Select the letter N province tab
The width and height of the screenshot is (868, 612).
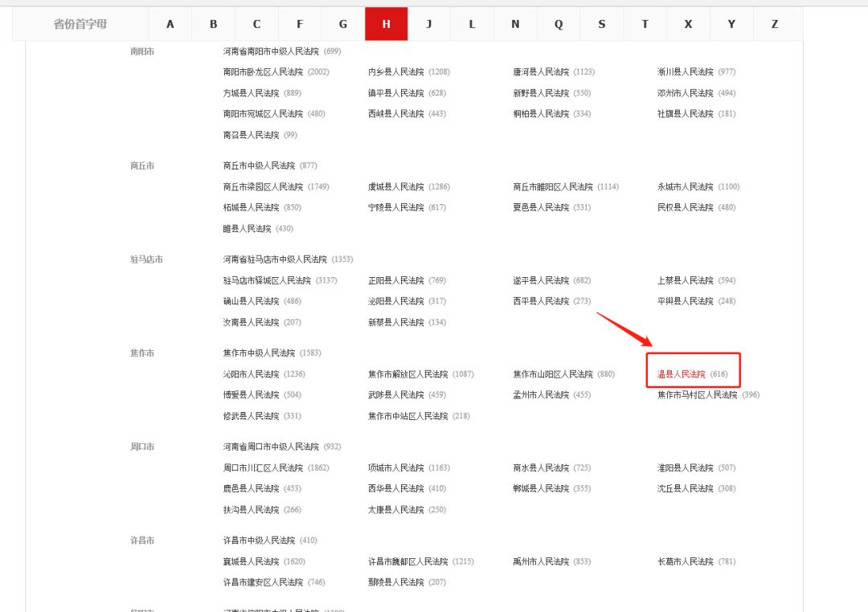pos(515,24)
